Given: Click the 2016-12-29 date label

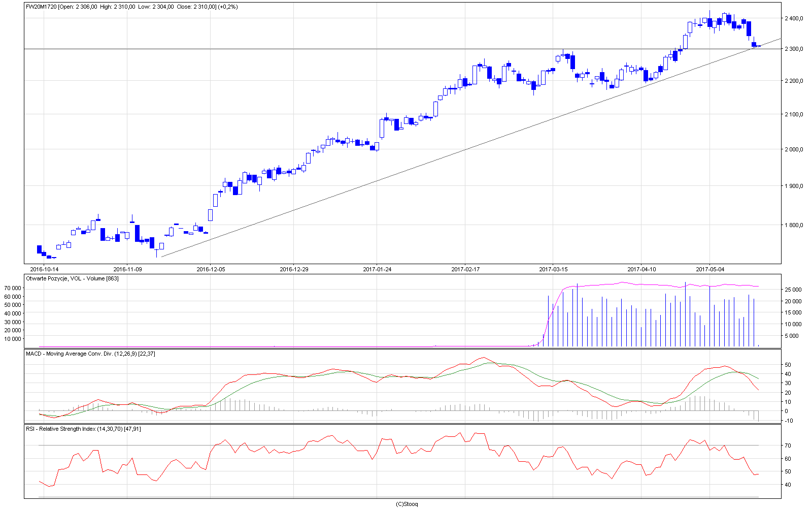Looking at the screenshot, I should click(294, 269).
